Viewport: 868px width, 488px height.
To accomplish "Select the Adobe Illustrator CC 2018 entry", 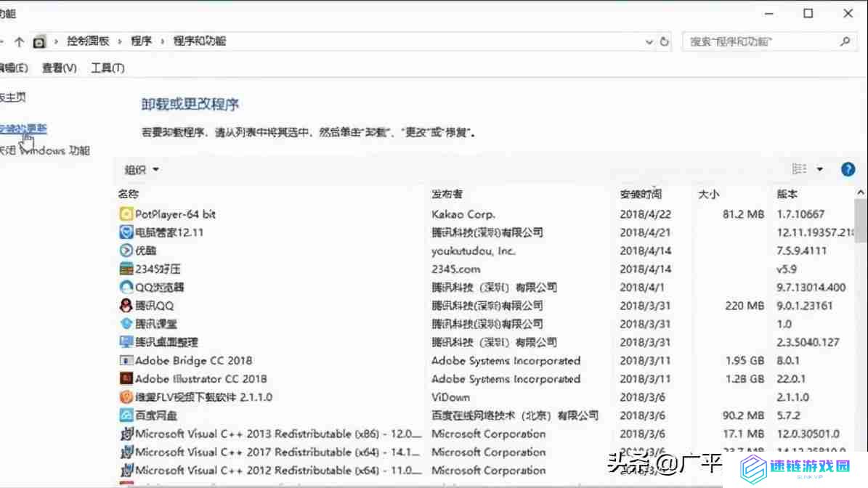I will pos(201,378).
